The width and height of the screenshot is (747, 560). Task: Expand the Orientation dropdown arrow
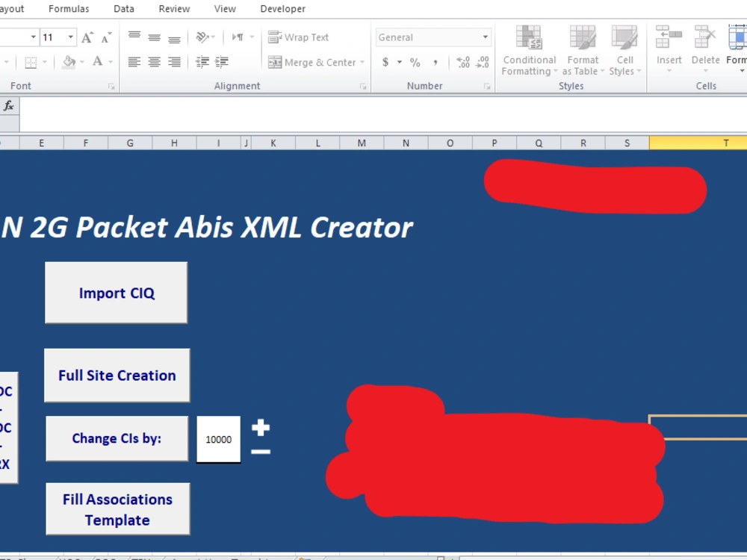[x=213, y=37]
